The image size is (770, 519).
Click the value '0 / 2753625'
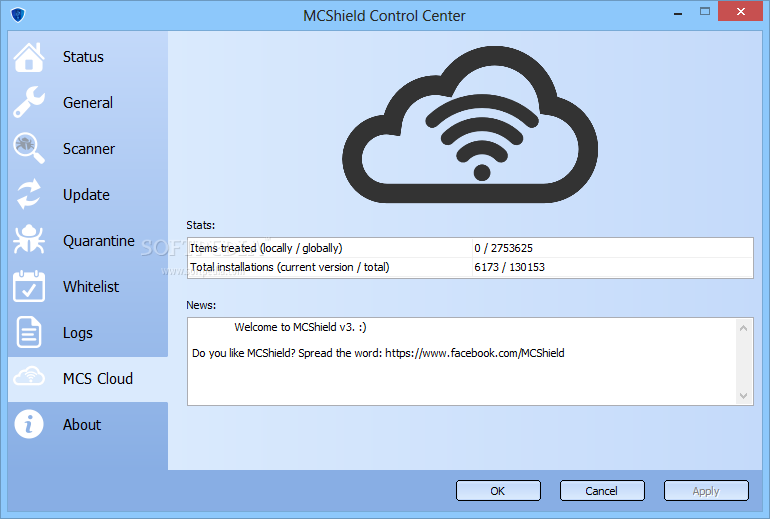pyautogui.click(x=503, y=248)
